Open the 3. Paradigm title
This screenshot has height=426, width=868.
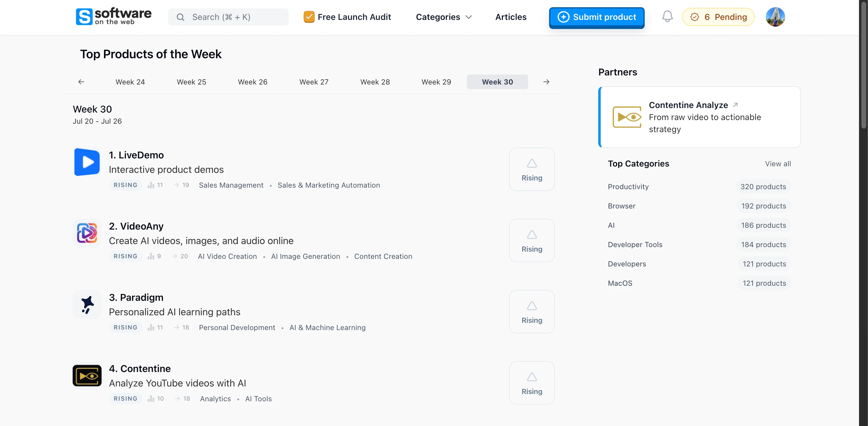[136, 297]
